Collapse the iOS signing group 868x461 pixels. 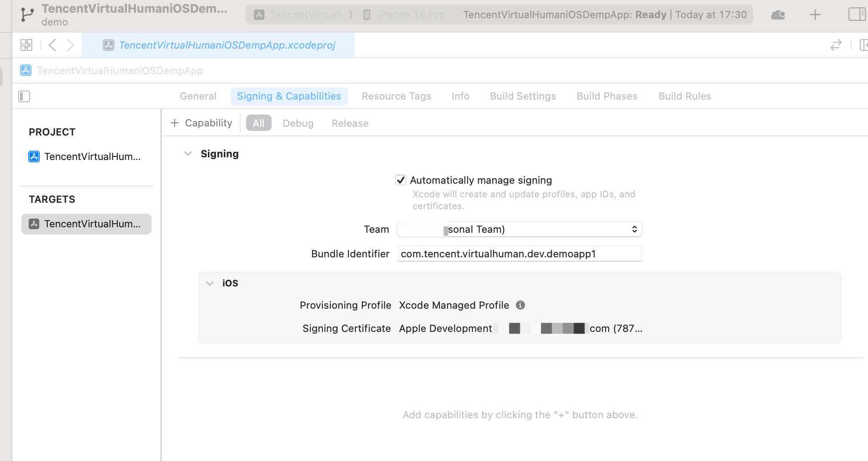tap(210, 283)
